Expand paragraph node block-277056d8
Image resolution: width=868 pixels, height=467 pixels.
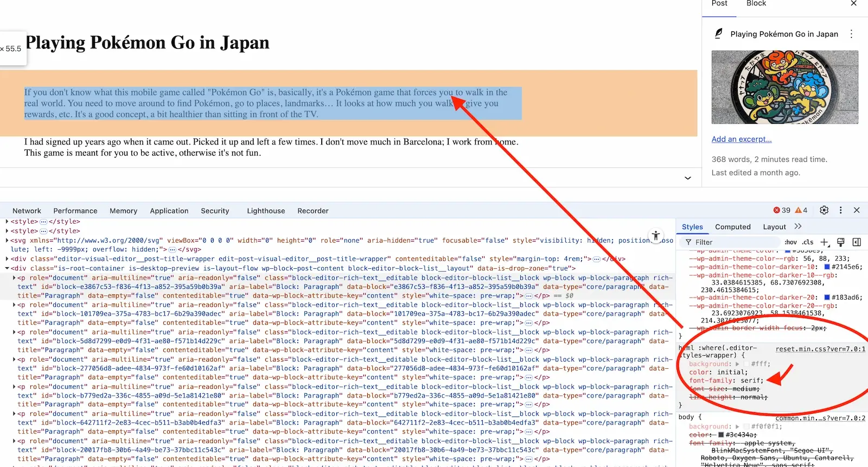[x=14, y=359]
